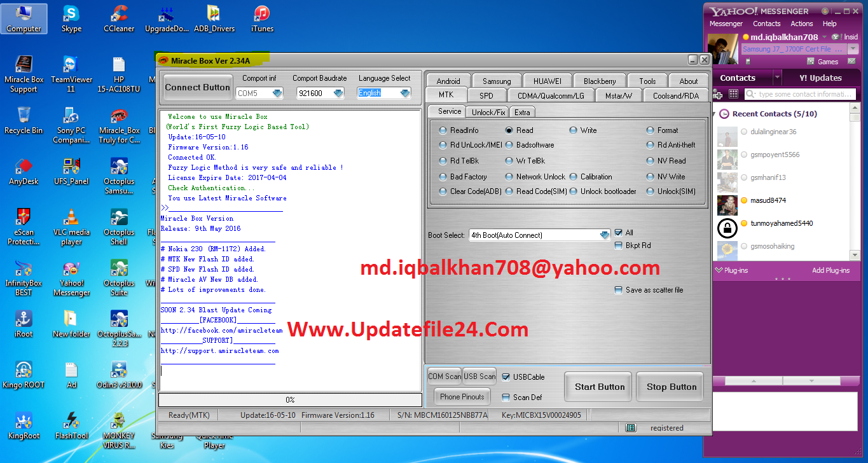Open availability arrow beside md.iqbalkhan708
This screenshot has height=463, width=868.
824,37
